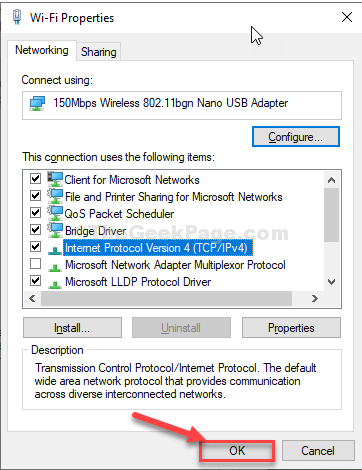Screen dimensions: 362x470
Task: Select the Microsoft LLDP Protocol Driver icon
Action: (55, 283)
